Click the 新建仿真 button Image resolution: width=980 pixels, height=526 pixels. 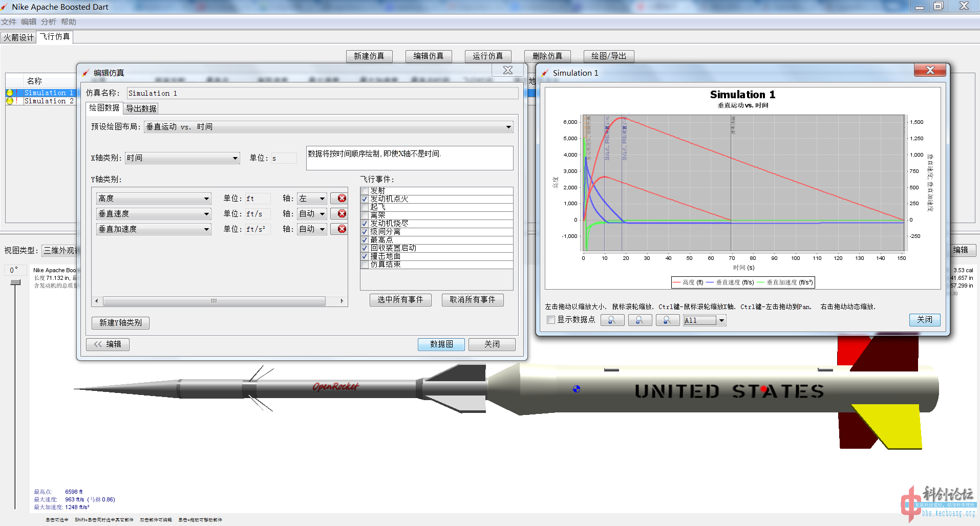tap(369, 56)
